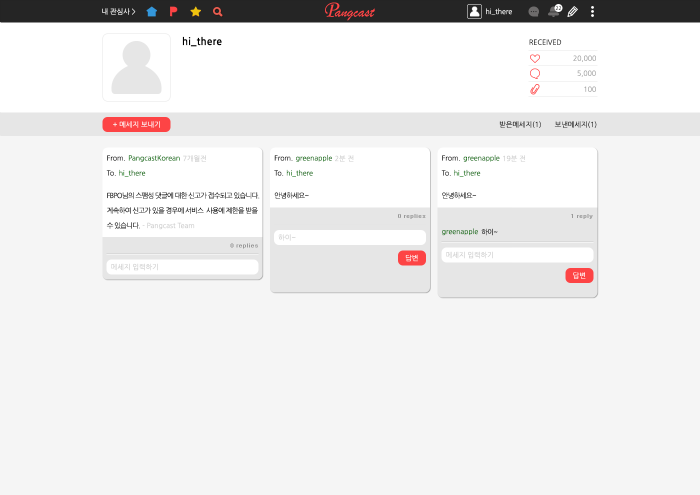700x495 pixels.
Task: Click the profile avatar placeholder image
Action: click(136, 68)
